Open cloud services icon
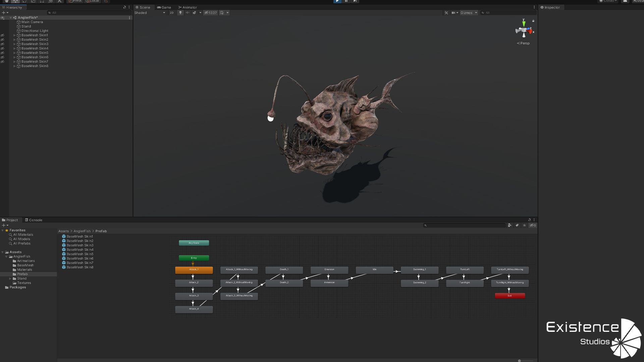 tap(625, 1)
